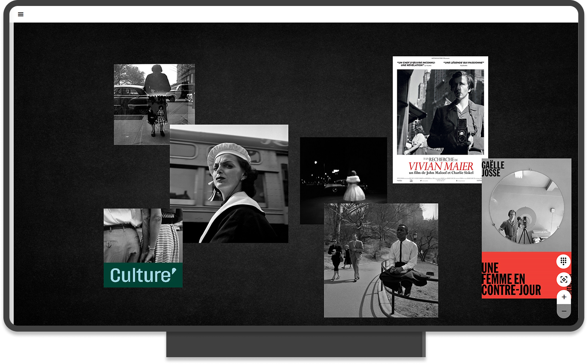
Task: Open the Gaëlle Josse book cover
Action: (527, 228)
